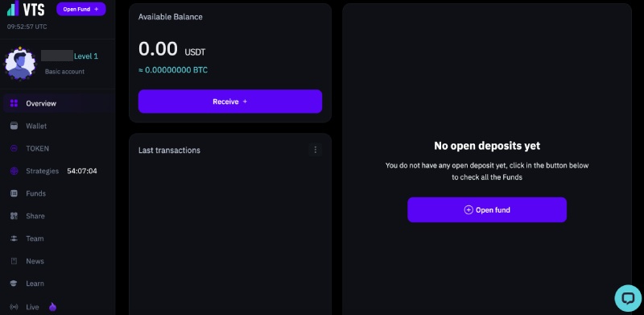Click the Team people icon

(x=14, y=238)
